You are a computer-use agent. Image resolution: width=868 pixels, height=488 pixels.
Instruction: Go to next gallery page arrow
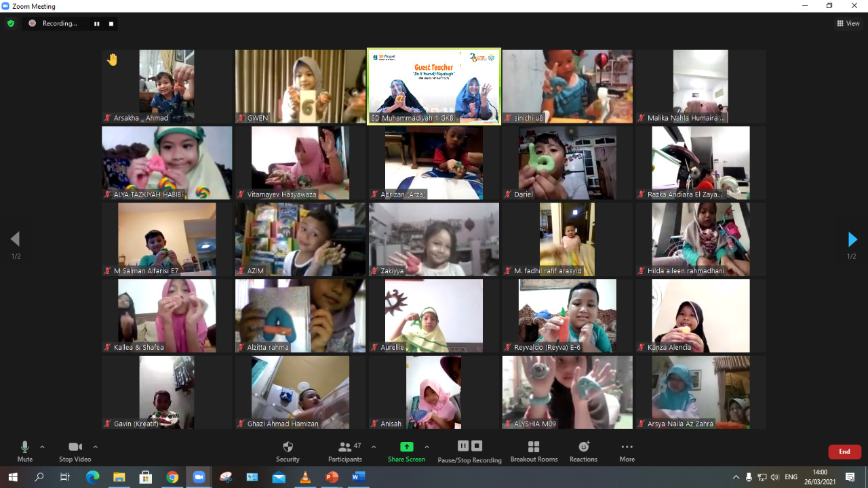(x=852, y=239)
